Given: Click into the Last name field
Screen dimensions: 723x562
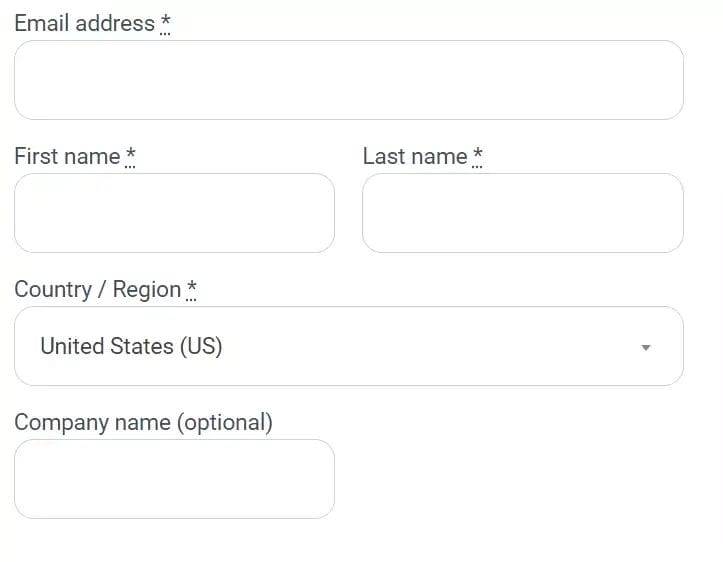Looking at the screenshot, I should (522, 213).
